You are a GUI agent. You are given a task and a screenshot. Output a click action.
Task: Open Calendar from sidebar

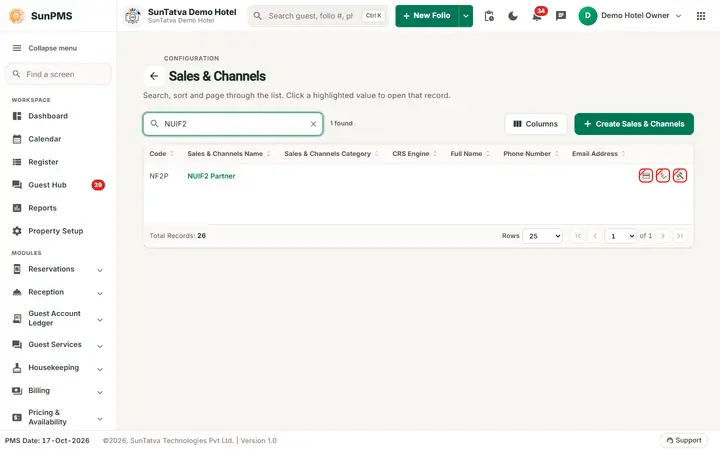tap(58, 139)
